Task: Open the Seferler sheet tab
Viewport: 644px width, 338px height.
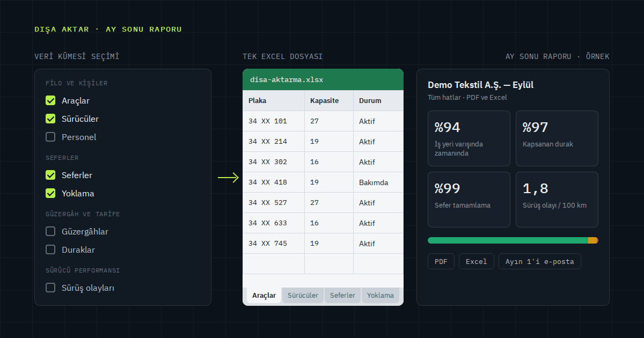Action: pyautogui.click(x=342, y=296)
